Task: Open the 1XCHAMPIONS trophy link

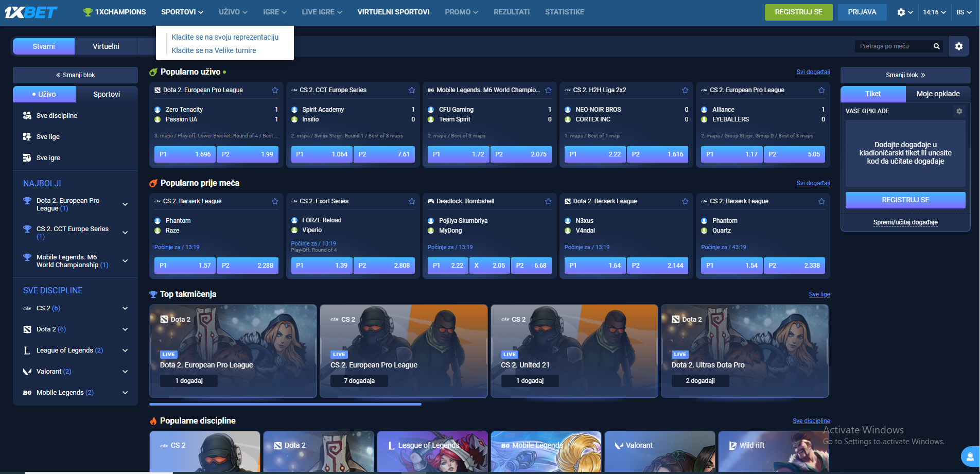Action: 114,12
